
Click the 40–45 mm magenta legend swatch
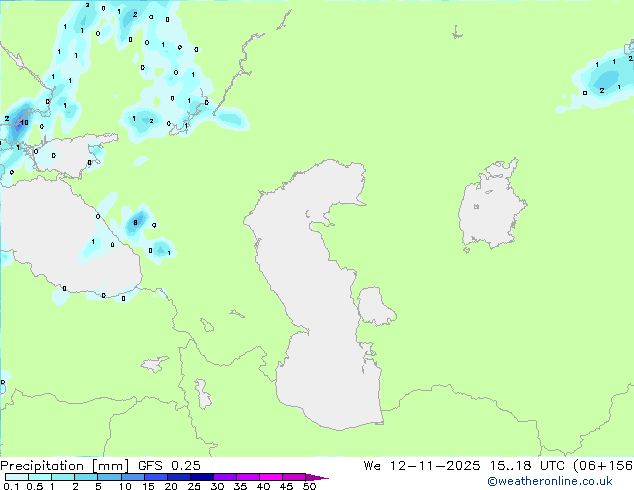click(271, 477)
